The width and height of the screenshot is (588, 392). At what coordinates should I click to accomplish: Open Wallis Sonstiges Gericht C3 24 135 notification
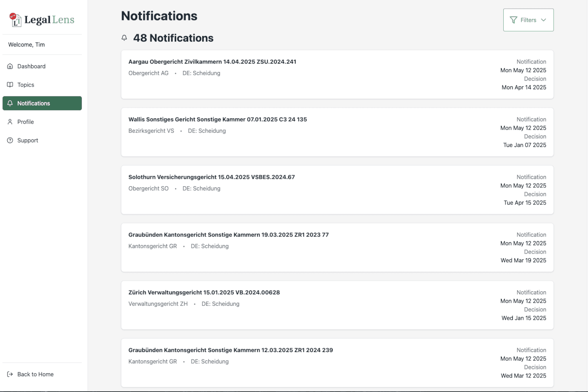coord(337,132)
